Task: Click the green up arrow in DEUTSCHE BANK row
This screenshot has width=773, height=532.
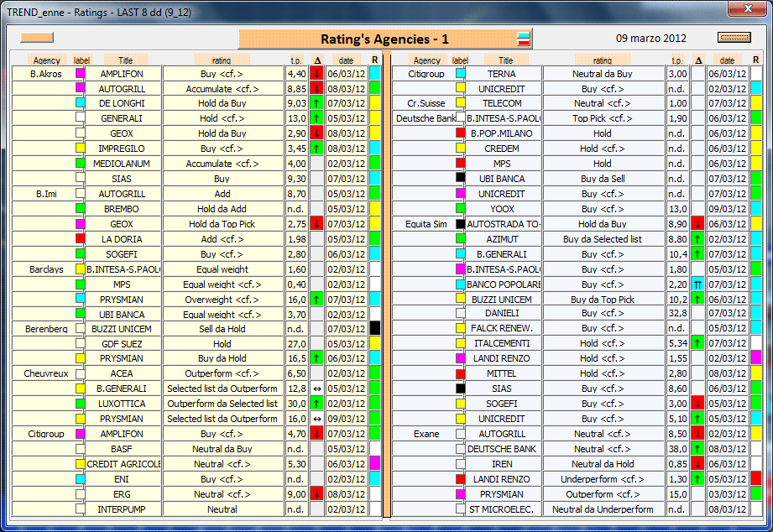Action: click(x=697, y=449)
